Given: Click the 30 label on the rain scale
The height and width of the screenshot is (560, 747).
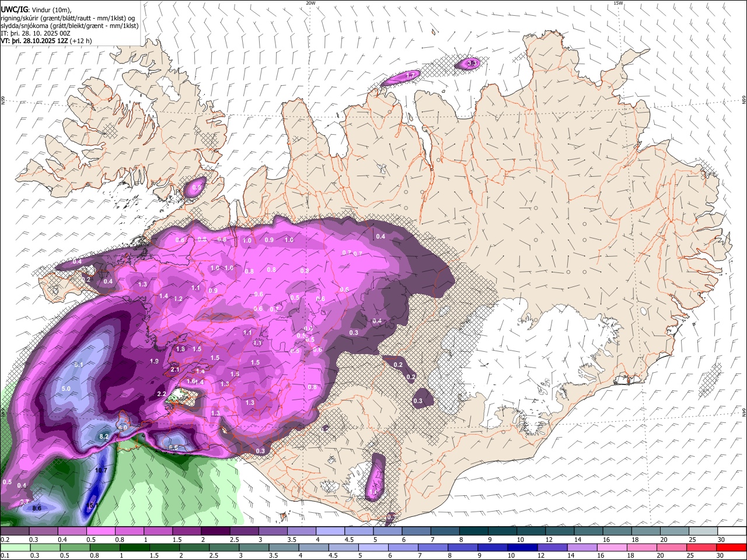Looking at the screenshot, I should [721, 555].
